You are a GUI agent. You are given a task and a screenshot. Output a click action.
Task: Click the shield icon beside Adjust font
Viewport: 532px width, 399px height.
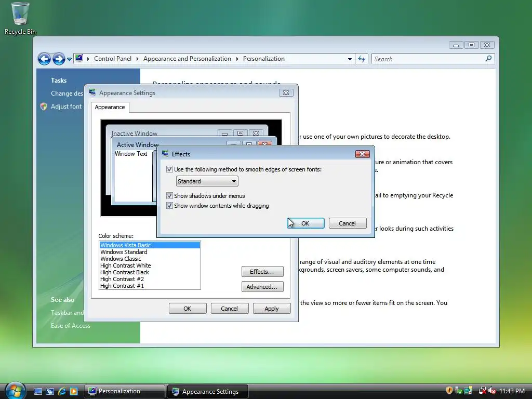click(44, 107)
